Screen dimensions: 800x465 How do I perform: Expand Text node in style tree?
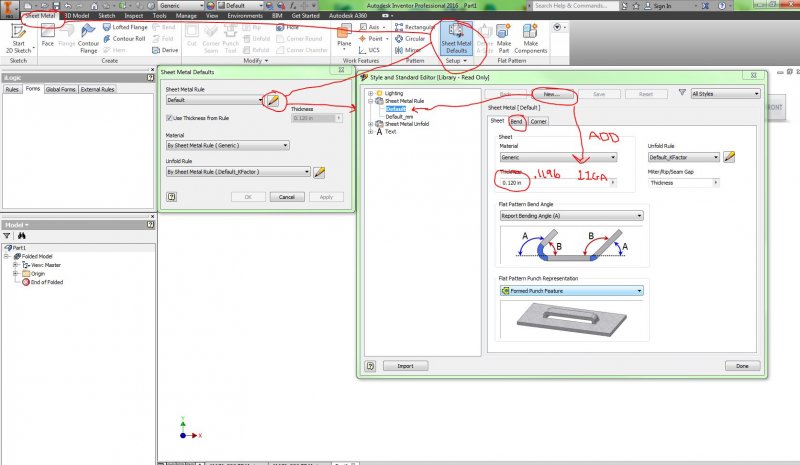pos(371,132)
